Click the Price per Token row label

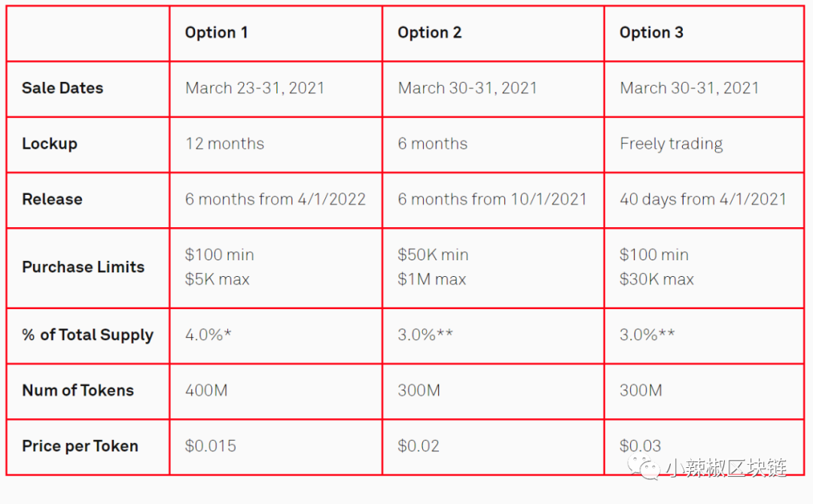click(x=80, y=446)
